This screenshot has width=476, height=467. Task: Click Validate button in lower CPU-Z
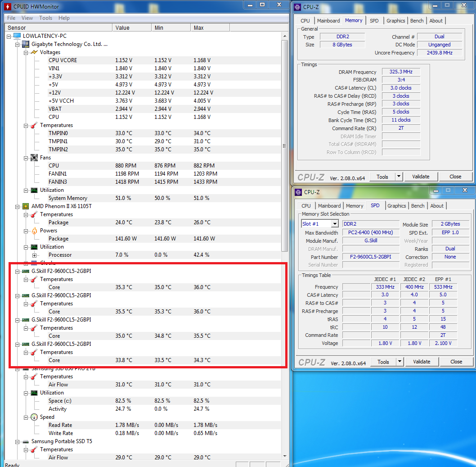point(422,362)
